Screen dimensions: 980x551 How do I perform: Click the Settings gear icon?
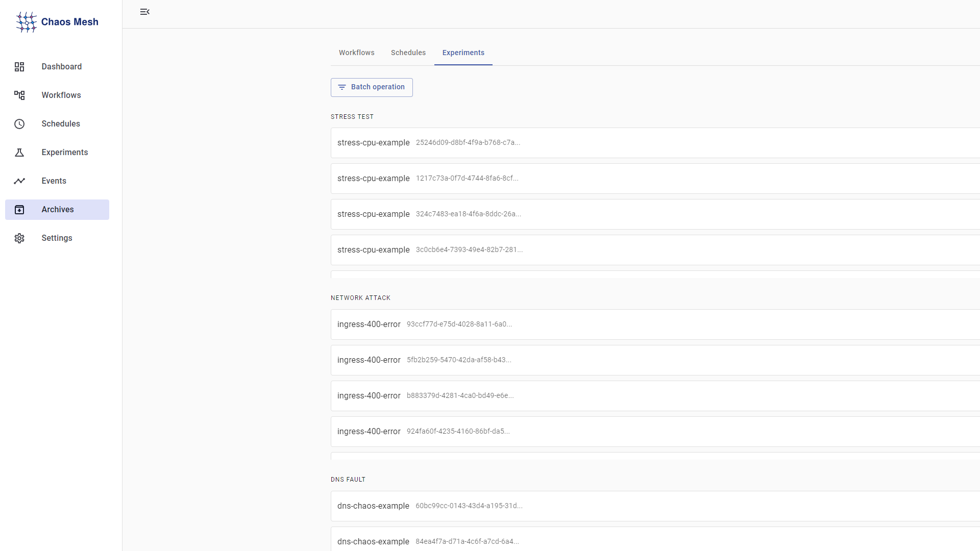click(x=19, y=238)
